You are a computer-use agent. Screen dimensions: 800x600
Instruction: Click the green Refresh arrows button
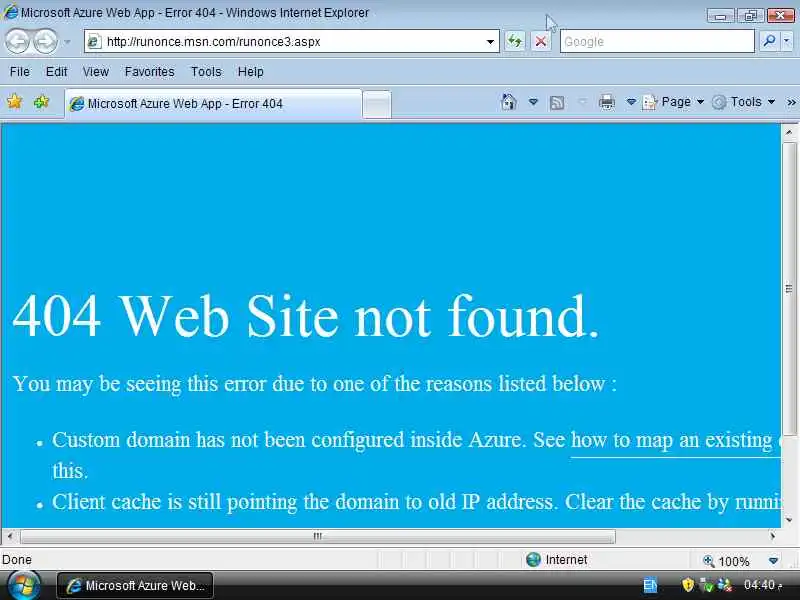(x=515, y=41)
